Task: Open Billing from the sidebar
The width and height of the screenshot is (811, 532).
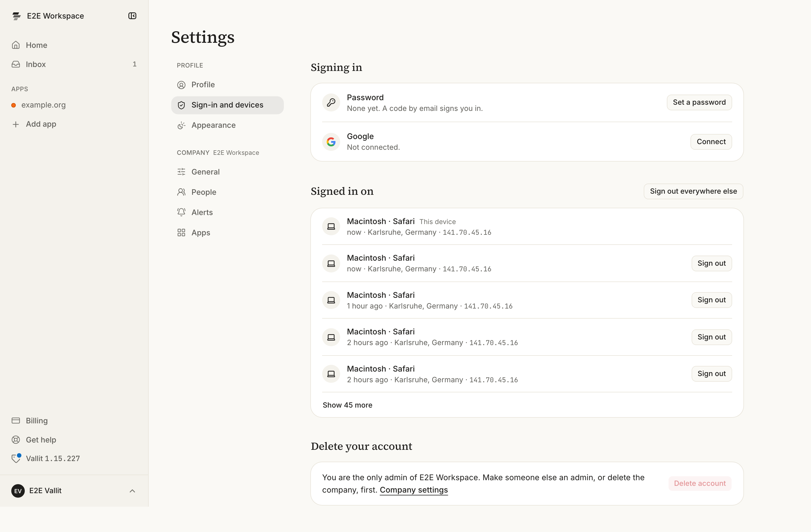Action: coord(74,420)
